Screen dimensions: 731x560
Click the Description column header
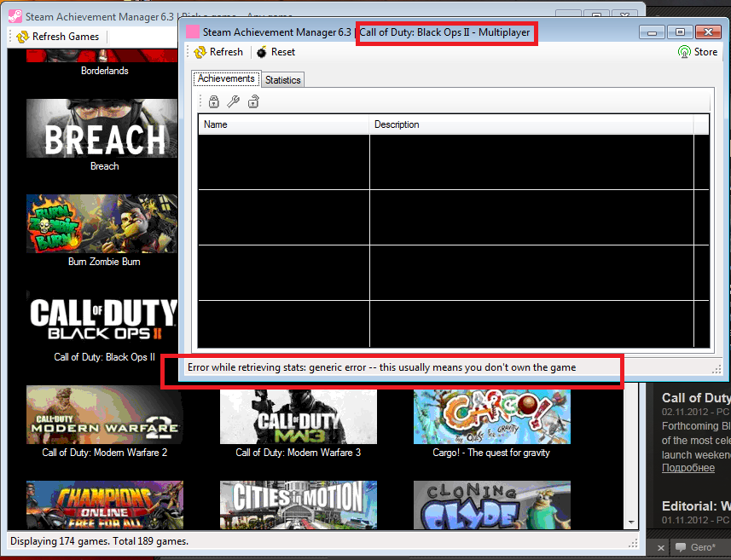(x=531, y=124)
